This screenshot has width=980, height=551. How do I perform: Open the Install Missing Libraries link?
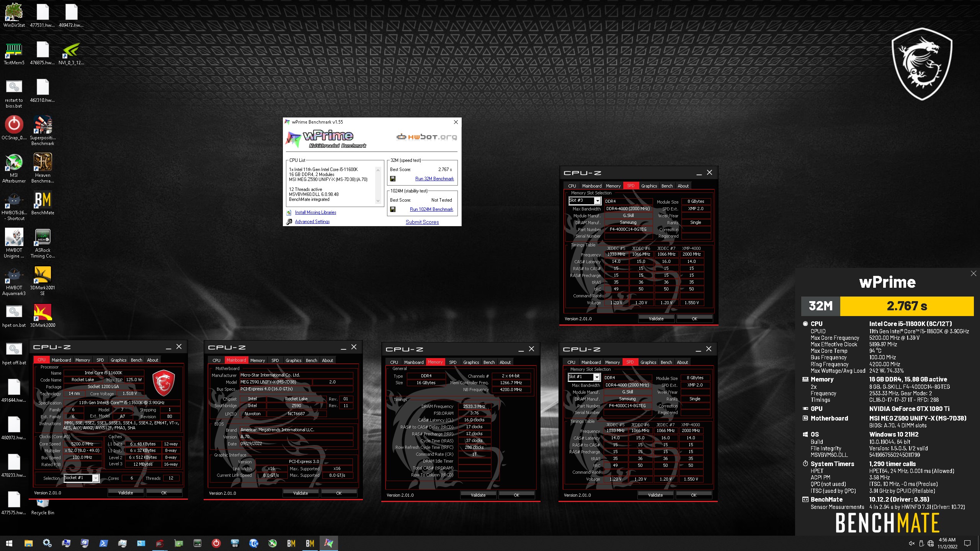(x=315, y=212)
